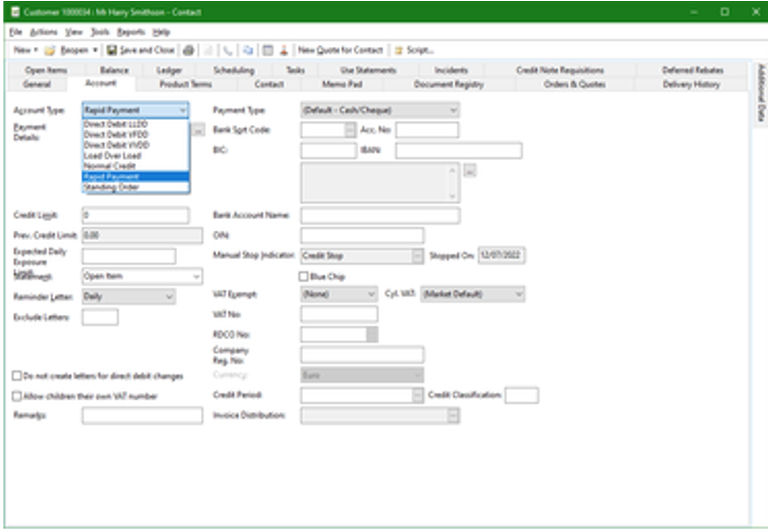Viewport: 768px width, 532px height.
Task: Select Standing Order from Account Type list
Action: click(x=112, y=187)
